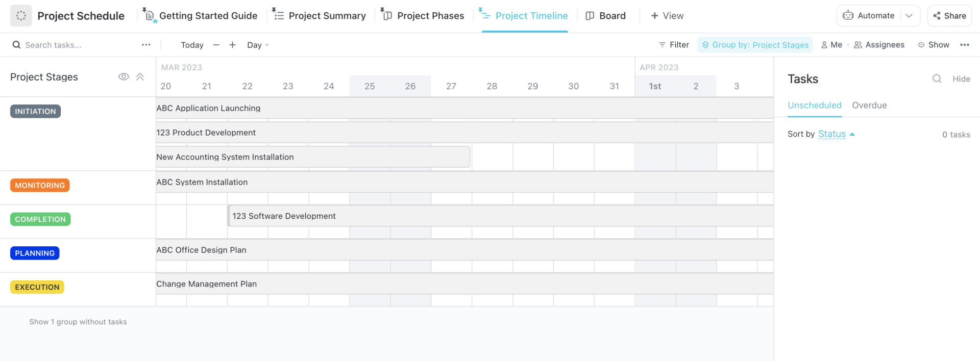Jump to Today on the timeline

pyautogui.click(x=192, y=45)
